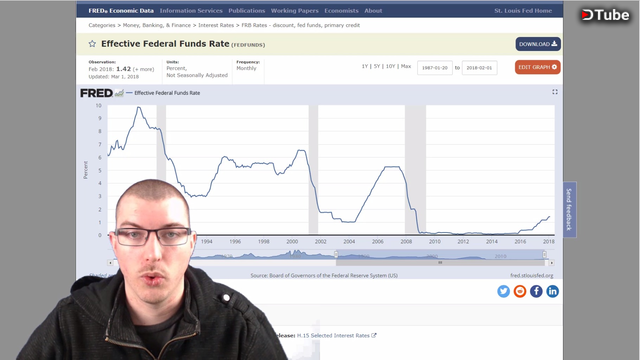
Task: Share graph on LinkedIn
Action: pos(552,291)
